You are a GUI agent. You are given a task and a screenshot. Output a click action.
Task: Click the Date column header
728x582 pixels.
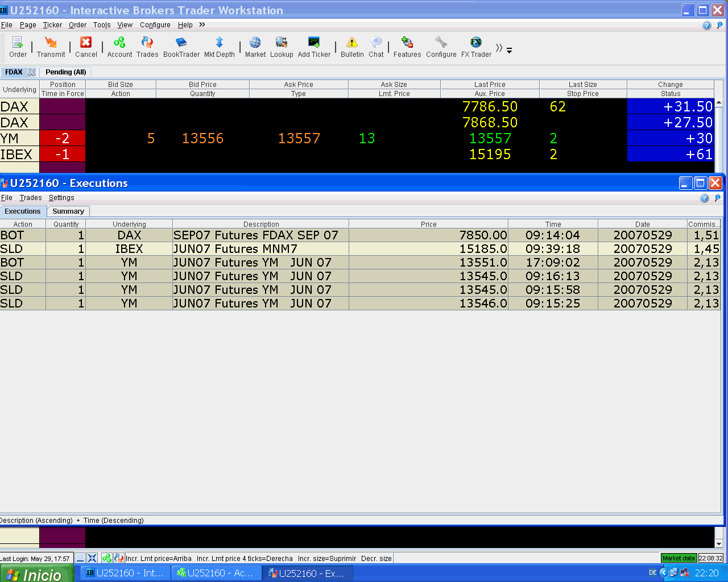(x=643, y=224)
